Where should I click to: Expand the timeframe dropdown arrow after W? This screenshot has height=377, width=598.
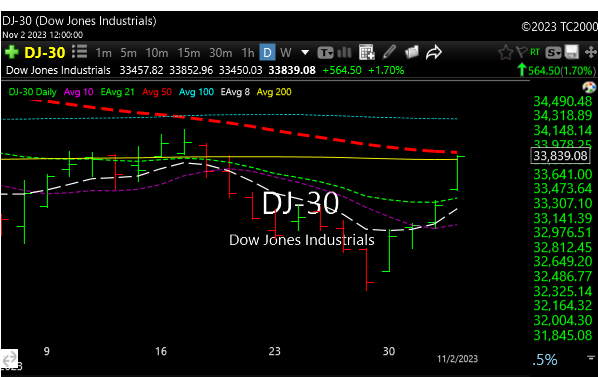coord(305,53)
